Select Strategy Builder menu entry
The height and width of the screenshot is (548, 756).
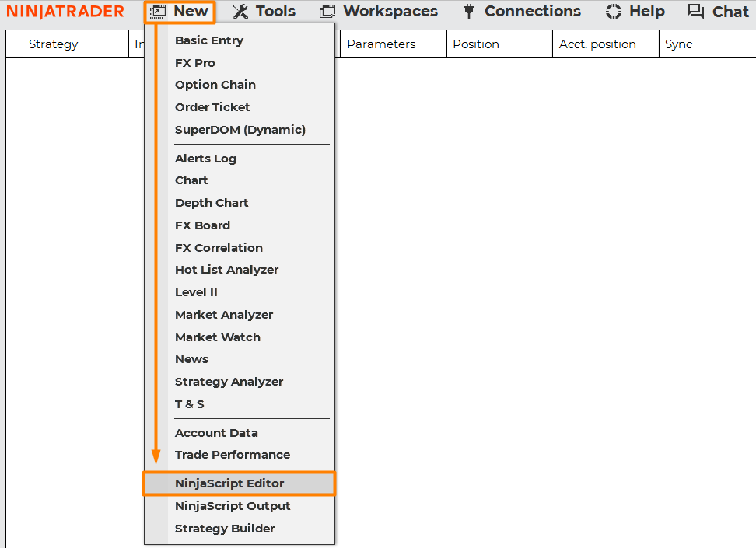pyautogui.click(x=225, y=529)
